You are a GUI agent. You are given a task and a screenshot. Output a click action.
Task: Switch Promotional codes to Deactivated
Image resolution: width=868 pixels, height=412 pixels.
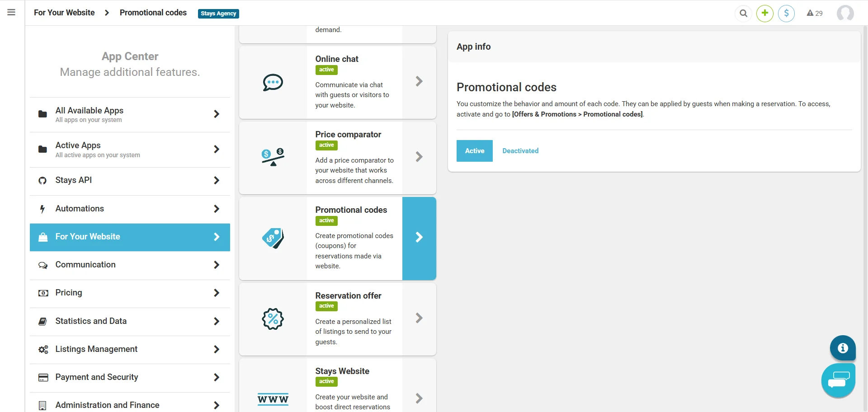pyautogui.click(x=520, y=151)
